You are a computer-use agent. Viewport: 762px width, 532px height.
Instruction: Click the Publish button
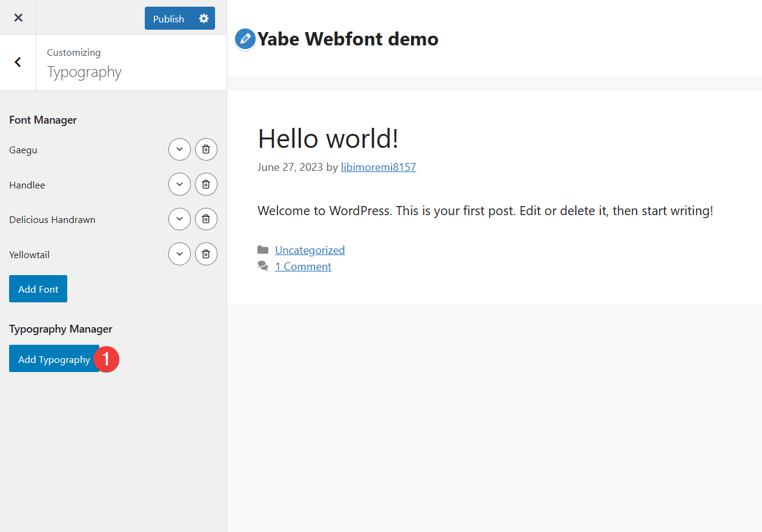tap(168, 19)
